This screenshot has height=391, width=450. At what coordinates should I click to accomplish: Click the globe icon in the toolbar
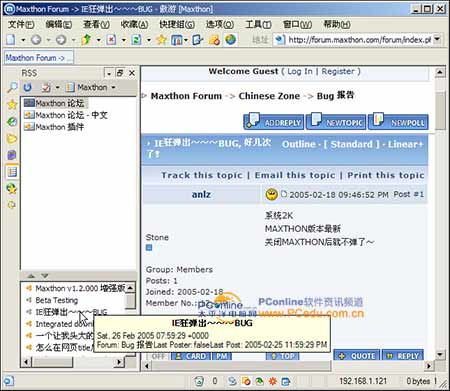(230, 40)
